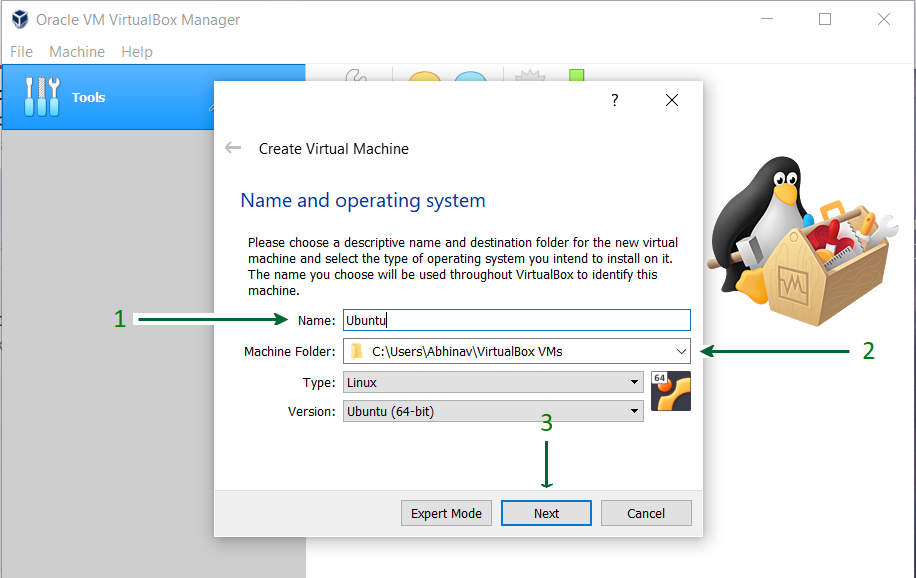Image resolution: width=916 pixels, height=578 pixels.
Task: Select the Tools entry in the sidebar
Action: (154, 97)
